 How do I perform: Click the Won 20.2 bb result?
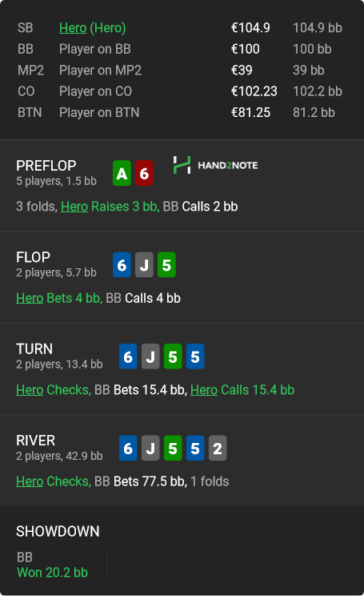pyautogui.click(x=52, y=573)
